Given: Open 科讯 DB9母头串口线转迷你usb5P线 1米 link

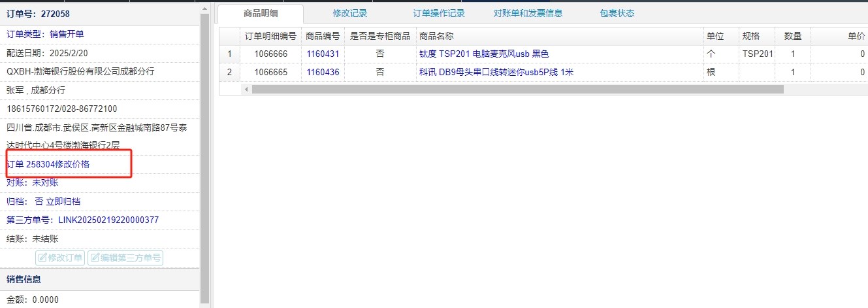Looking at the screenshot, I should pos(496,72).
